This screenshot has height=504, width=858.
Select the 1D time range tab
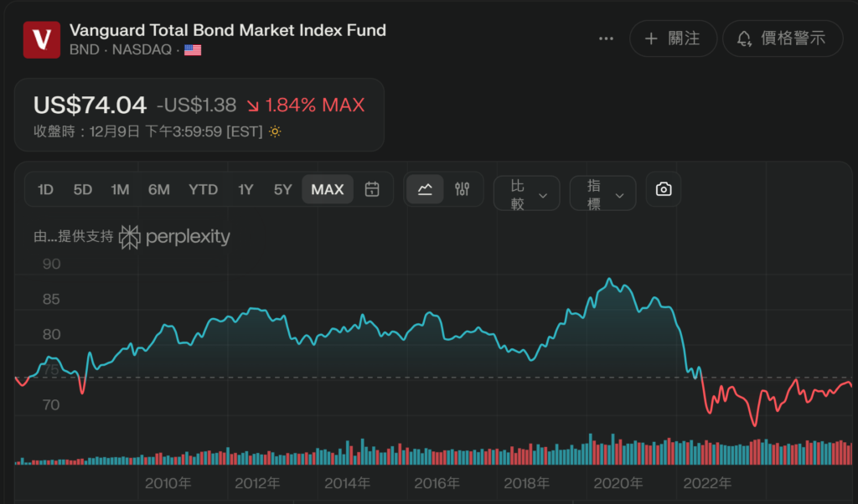tap(45, 189)
